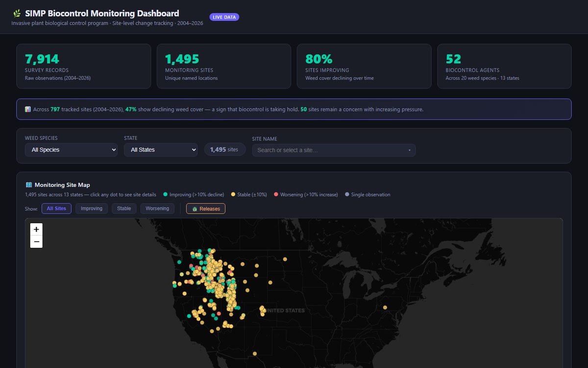
Task: Click 'Weed cover declining over time' text
Action: [x=340, y=78]
